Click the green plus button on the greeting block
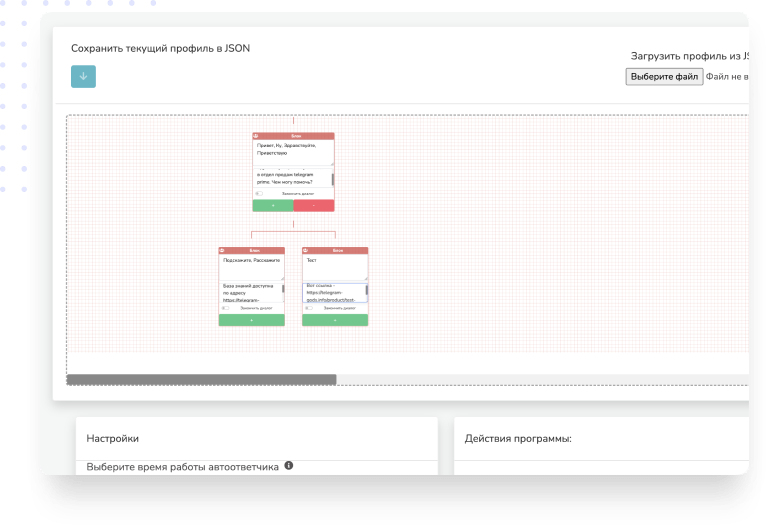Screen dimensions: 766x525 pyautogui.click(x=273, y=205)
